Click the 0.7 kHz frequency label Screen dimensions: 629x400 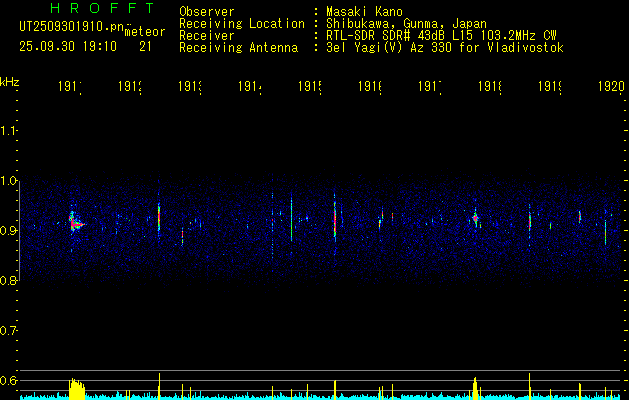[8, 331]
